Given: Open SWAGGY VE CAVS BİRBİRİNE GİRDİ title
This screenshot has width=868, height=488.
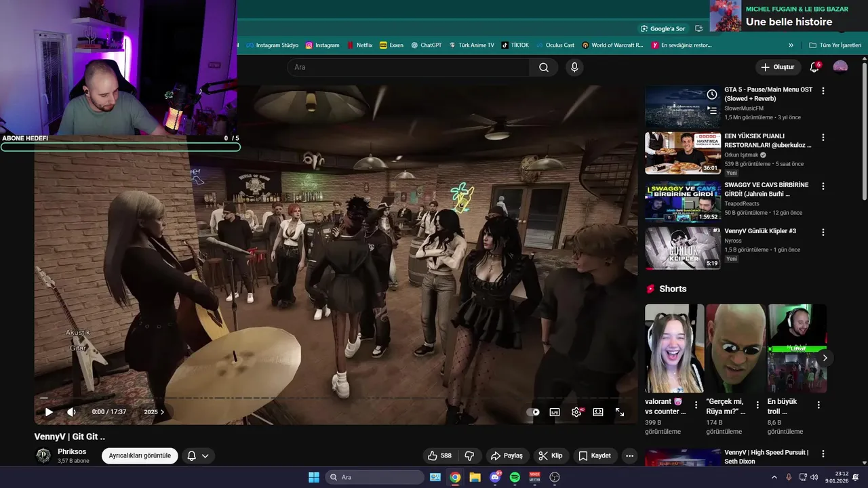Looking at the screenshot, I should 766,189.
